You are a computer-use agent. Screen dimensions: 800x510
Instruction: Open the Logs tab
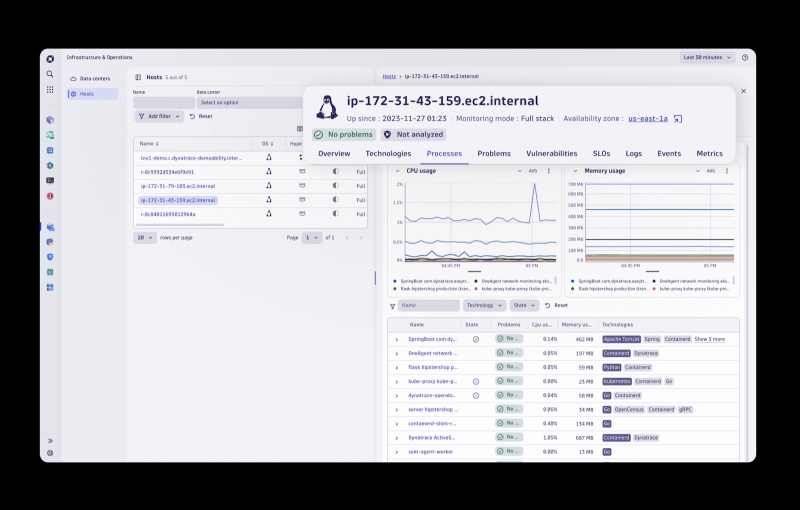[633, 154]
